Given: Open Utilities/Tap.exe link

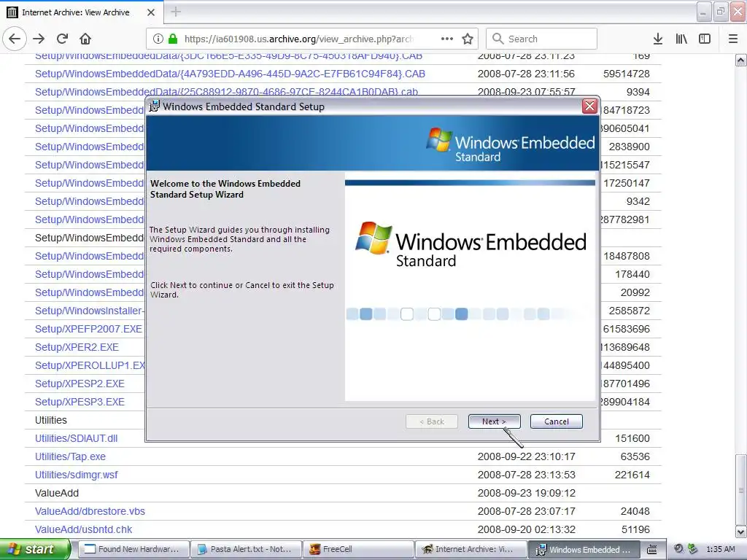Looking at the screenshot, I should tap(70, 456).
